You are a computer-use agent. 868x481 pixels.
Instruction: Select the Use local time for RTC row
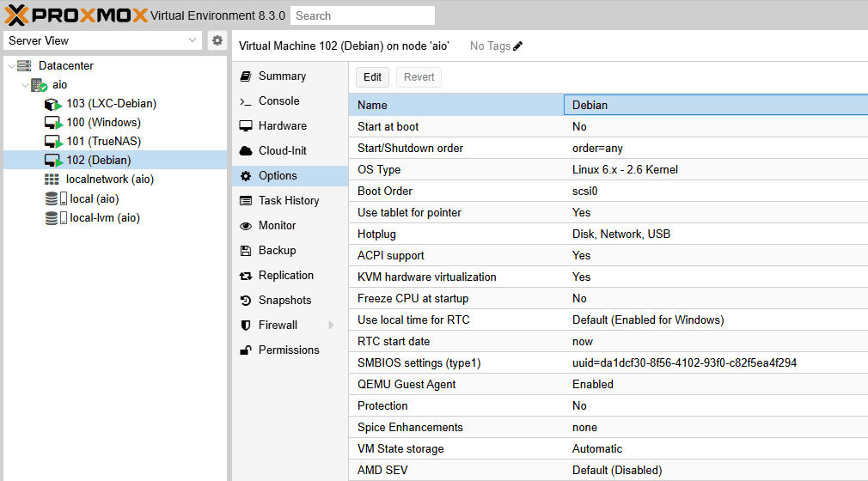click(x=608, y=320)
